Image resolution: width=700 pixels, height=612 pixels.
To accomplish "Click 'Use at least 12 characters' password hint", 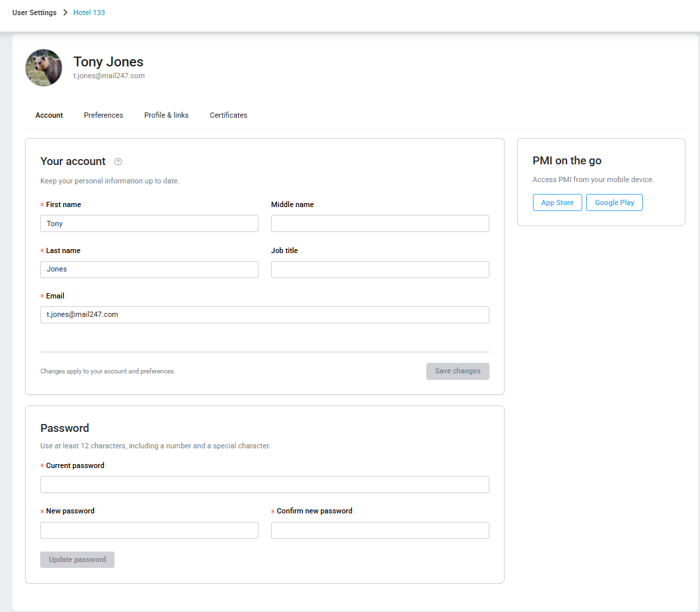I will coord(155,446).
